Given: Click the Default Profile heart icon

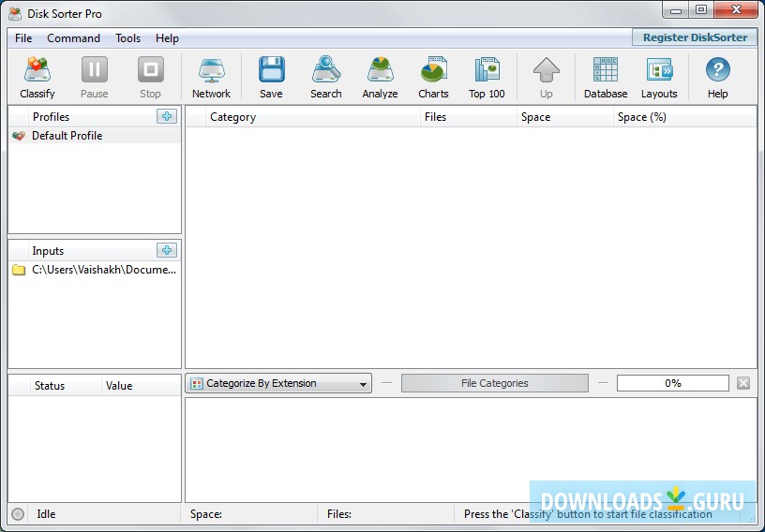Looking at the screenshot, I should pos(19,136).
